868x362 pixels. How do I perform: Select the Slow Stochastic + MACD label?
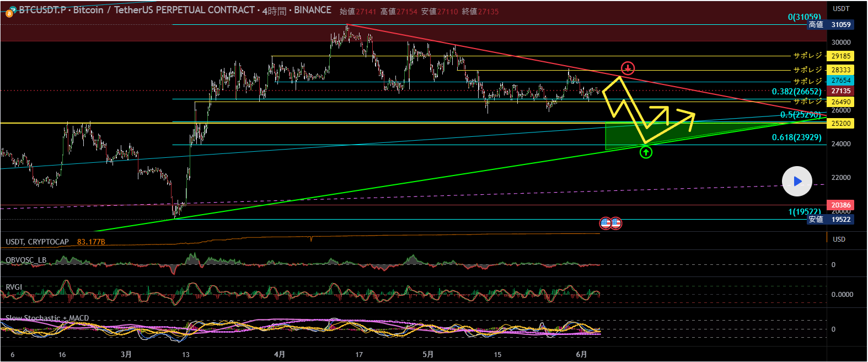[47, 318]
